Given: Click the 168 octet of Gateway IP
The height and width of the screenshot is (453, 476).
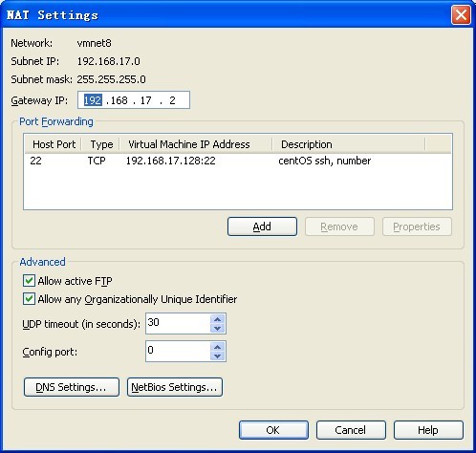Looking at the screenshot, I should pos(119,100).
